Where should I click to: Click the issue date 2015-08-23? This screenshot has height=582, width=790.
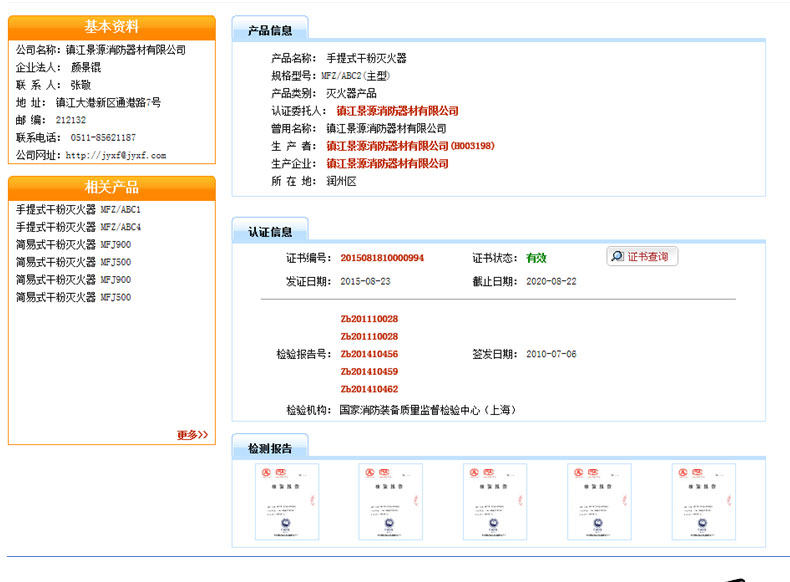pos(365,281)
